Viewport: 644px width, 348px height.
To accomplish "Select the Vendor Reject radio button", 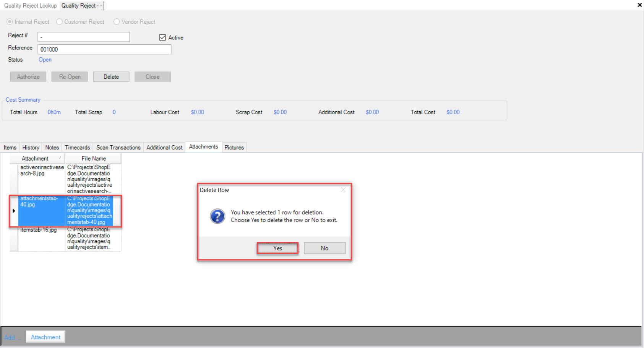I will [117, 22].
